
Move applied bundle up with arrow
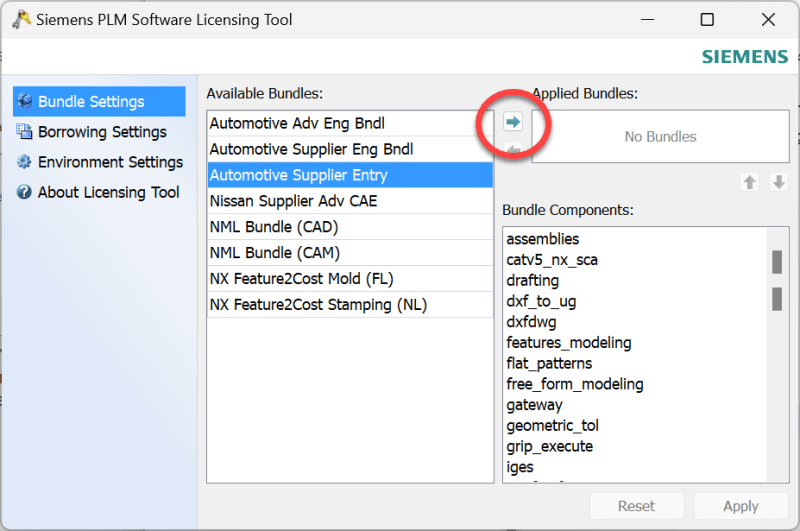749,182
